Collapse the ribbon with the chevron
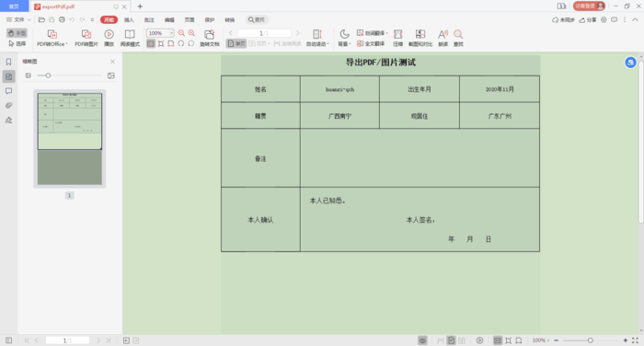 coord(635,19)
